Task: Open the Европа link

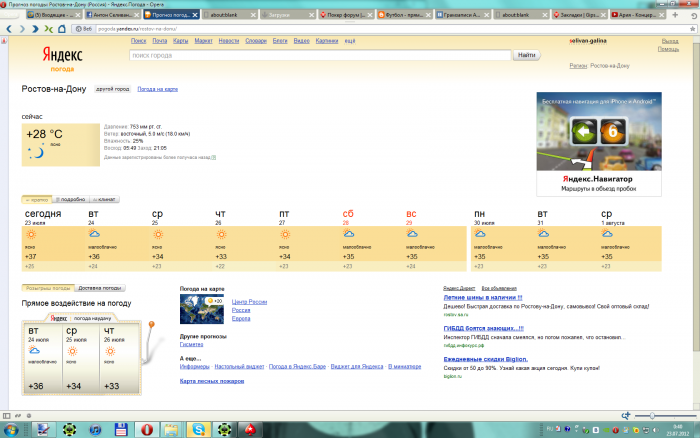Action: [241, 319]
